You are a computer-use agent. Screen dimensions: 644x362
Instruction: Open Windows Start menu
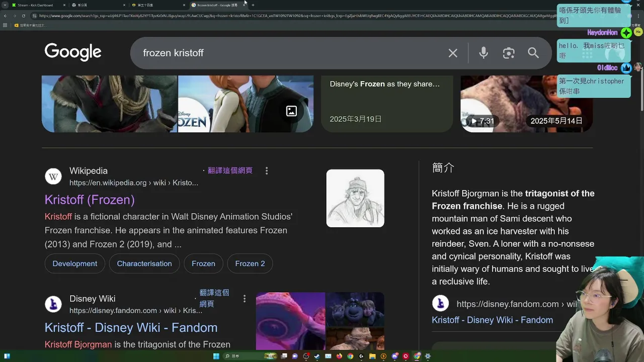pyautogui.click(x=216, y=356)
